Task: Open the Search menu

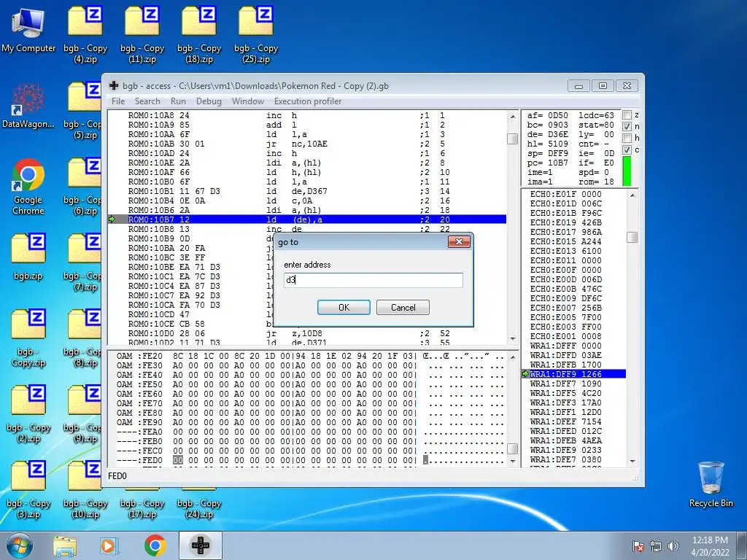Action: point(147,101)
